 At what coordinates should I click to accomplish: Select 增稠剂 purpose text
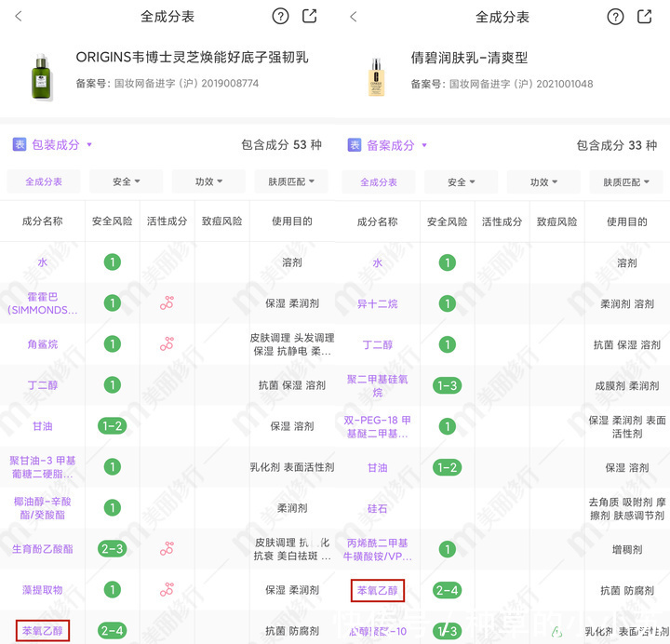(x=627, y=550)
